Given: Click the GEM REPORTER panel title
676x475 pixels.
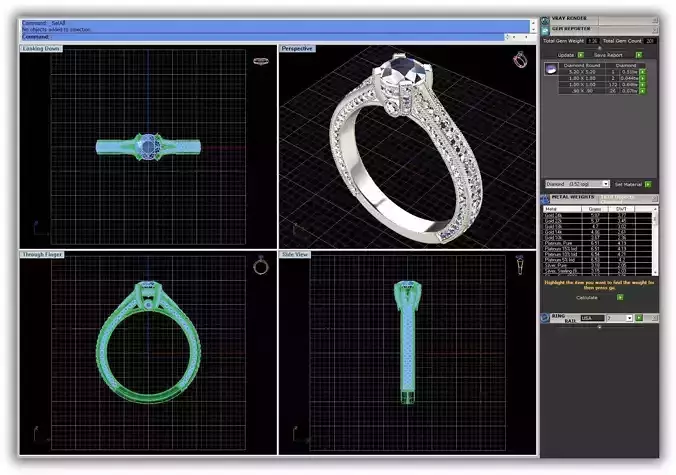Looking at the screenshot, I should pyautogui.click(x=571, y=29).
